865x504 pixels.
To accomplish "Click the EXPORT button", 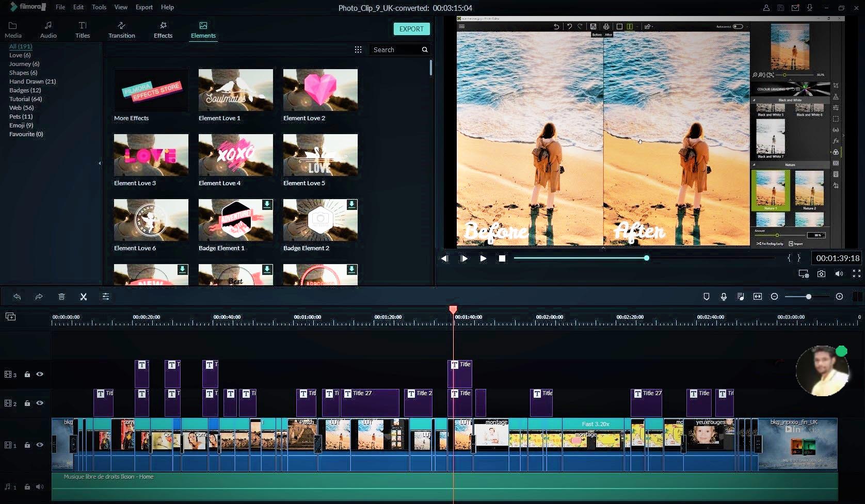I will point(411,29).
